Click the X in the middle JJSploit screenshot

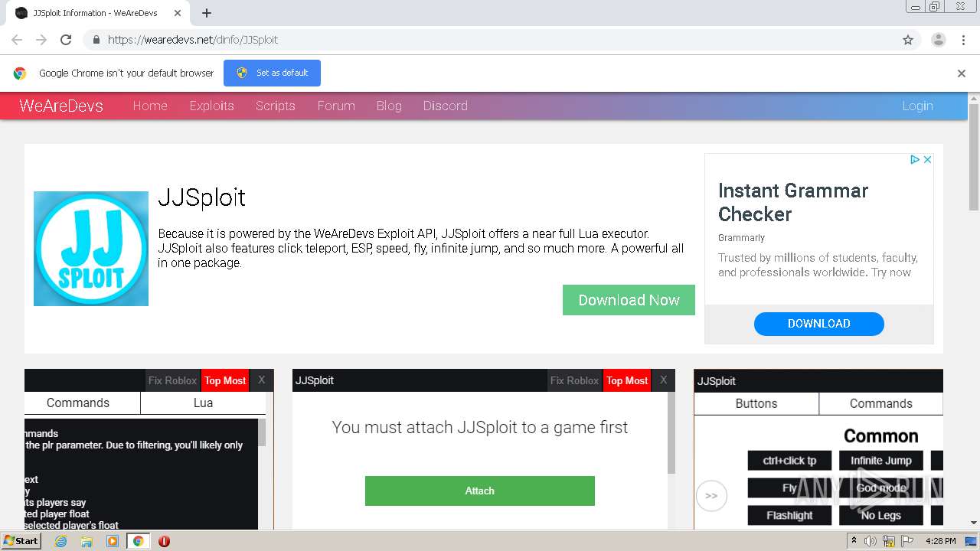663,380
